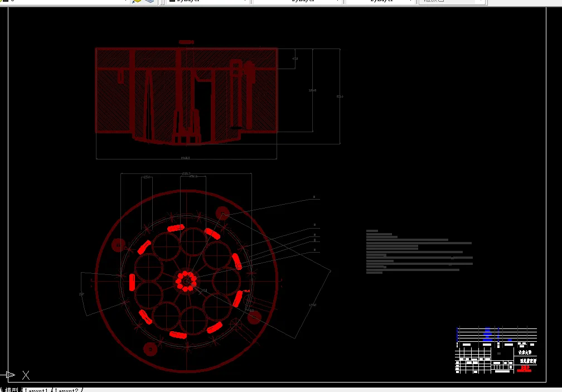Click the central hub of circular plan view
Image resolution: width=562 pixels, height=392 pixels.
186,280
